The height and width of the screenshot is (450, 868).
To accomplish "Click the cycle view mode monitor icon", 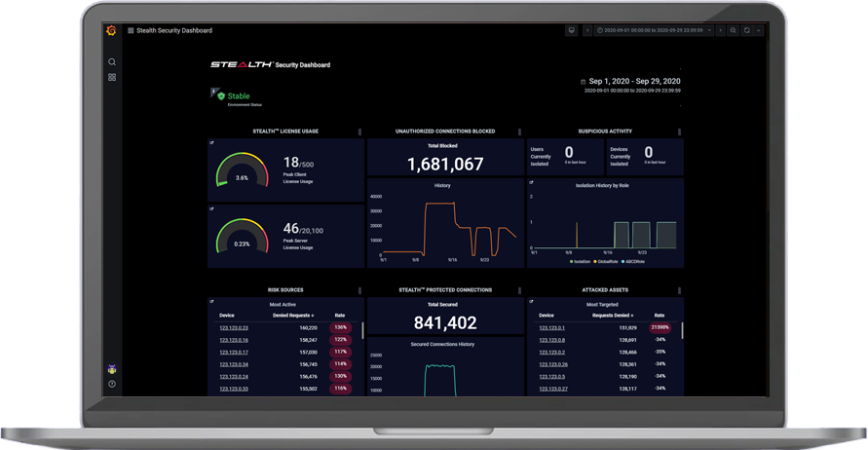I will point(572,30).
